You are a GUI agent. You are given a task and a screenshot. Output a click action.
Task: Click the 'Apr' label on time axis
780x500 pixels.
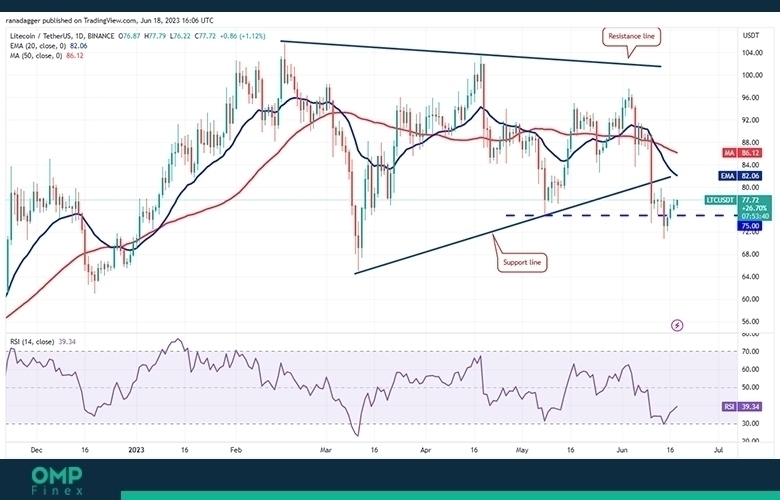(x=425, y=450)
